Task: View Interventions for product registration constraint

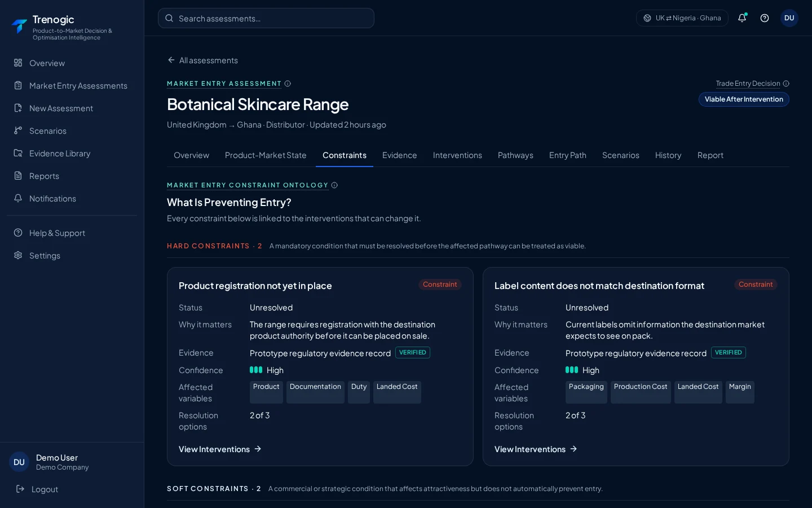Action: tap(220, 449)
